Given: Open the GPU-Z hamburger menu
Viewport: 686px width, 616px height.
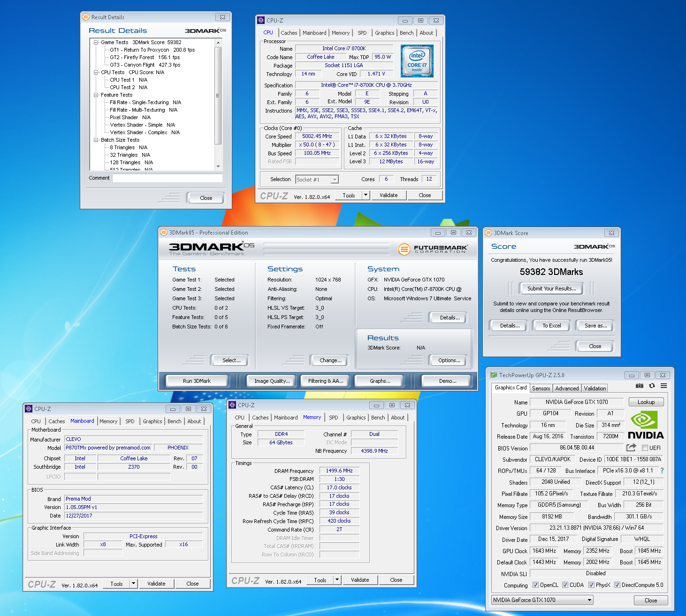Looking at the screenshot, I should [663, 386].
